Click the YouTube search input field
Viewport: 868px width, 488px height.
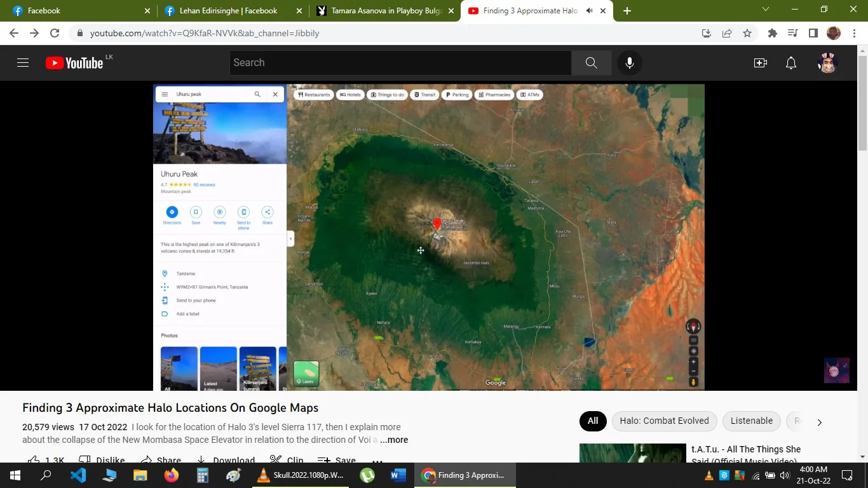pyautogui.click(x=400, y=63)
